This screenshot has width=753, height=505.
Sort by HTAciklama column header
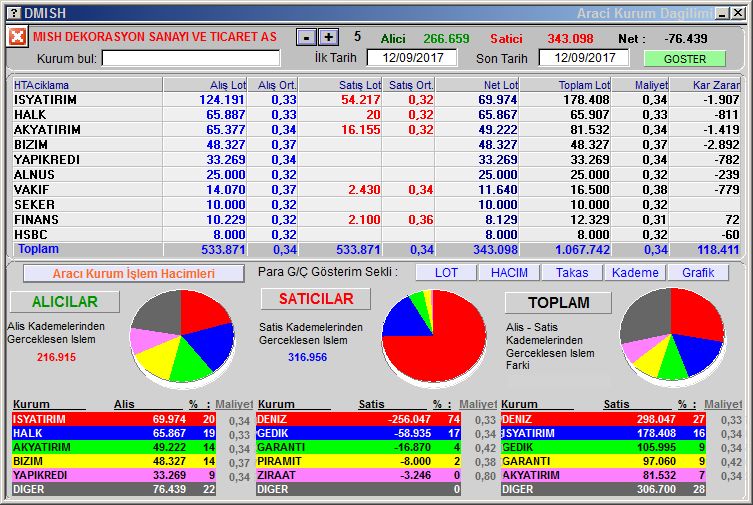(x=87, y=85)
